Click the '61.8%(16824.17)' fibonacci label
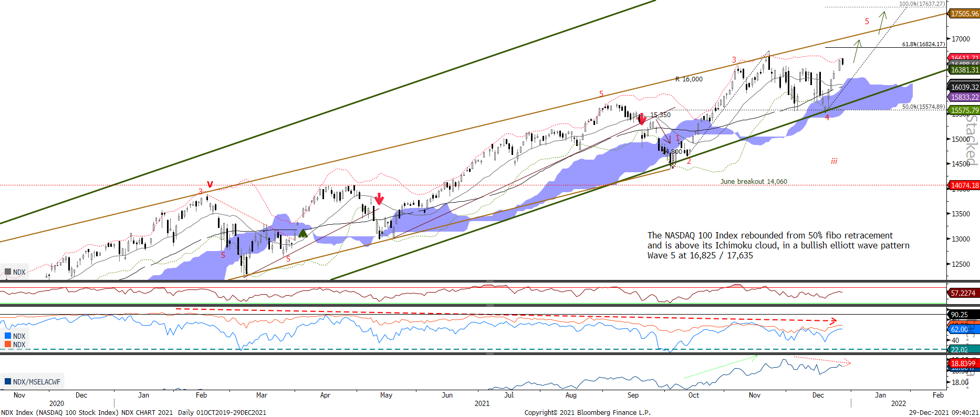Viewport: 980px width, 417px height. click(924, 44)
